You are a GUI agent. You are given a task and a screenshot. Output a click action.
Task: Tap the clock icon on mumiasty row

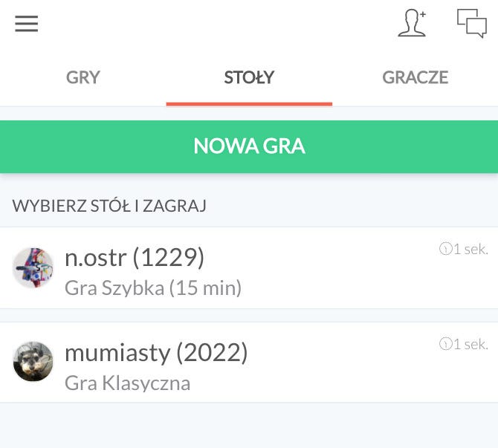tap(445, 344)
